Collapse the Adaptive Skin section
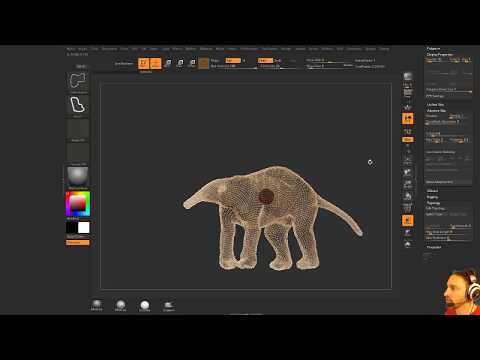This screenshot has width=480, height=360. tap(436, 110)
